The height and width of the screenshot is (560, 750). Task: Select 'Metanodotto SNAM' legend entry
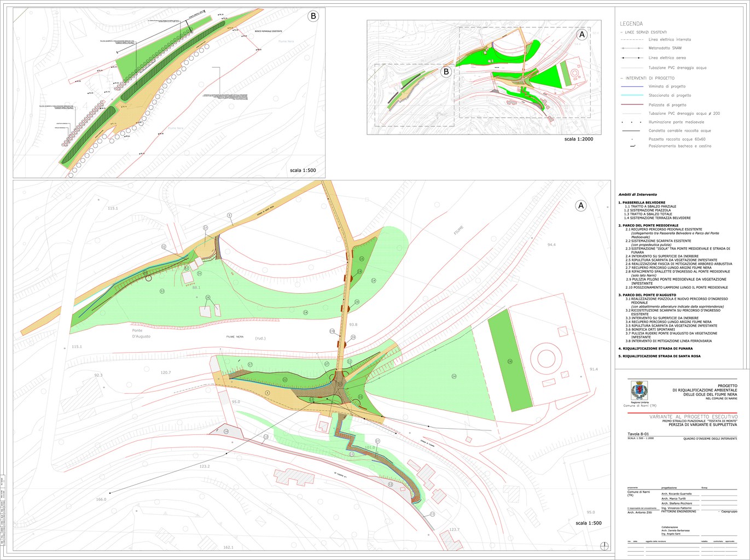point(665,48)
